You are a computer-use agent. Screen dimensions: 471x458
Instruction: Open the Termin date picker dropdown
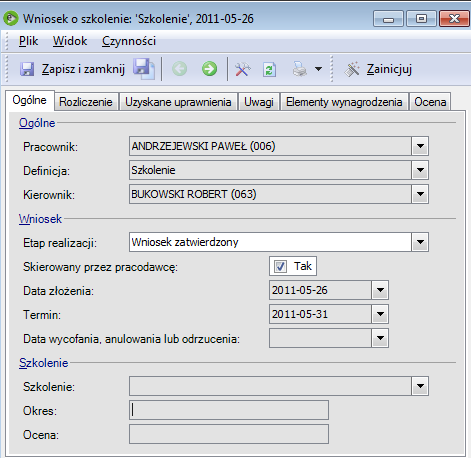coord(380,314)
